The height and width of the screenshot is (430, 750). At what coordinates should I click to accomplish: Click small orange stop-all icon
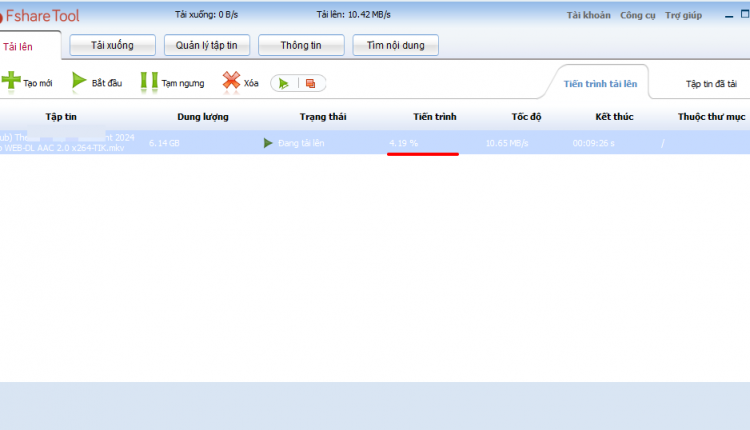(310, 84)
